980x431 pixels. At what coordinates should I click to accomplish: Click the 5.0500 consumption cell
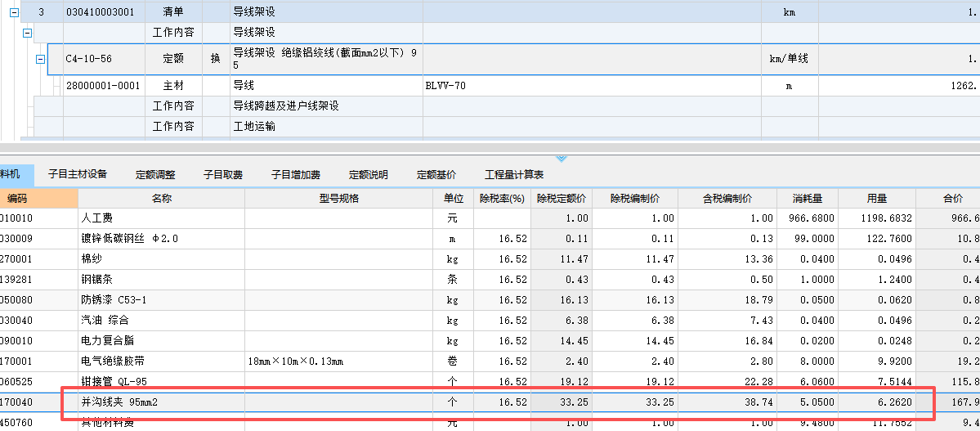tap(808, 402)
